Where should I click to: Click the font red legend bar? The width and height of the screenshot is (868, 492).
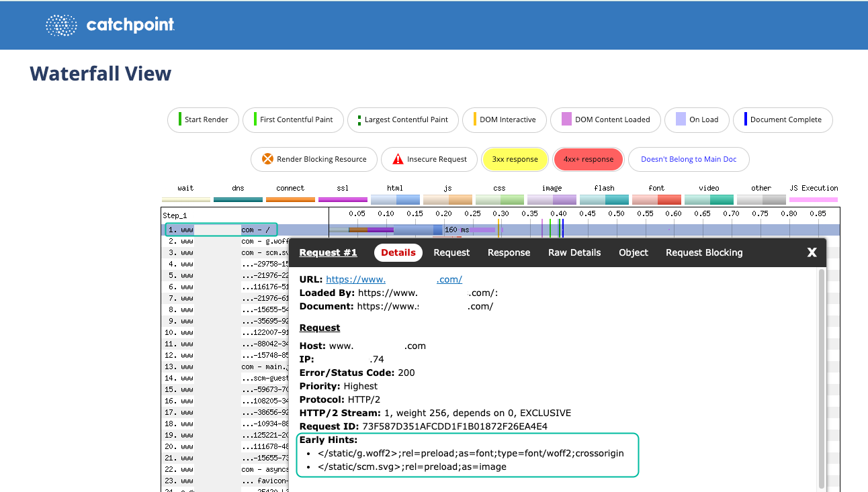coord(656,199)
